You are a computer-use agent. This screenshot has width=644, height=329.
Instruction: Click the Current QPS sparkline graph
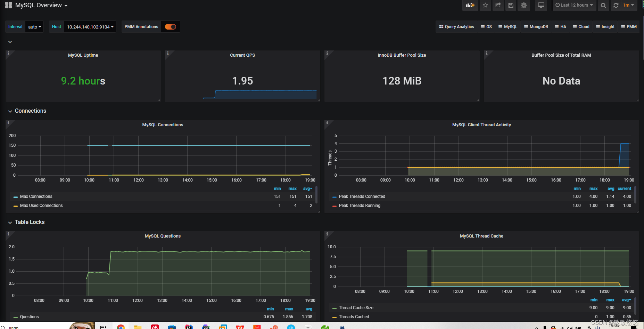click(260, 95)
